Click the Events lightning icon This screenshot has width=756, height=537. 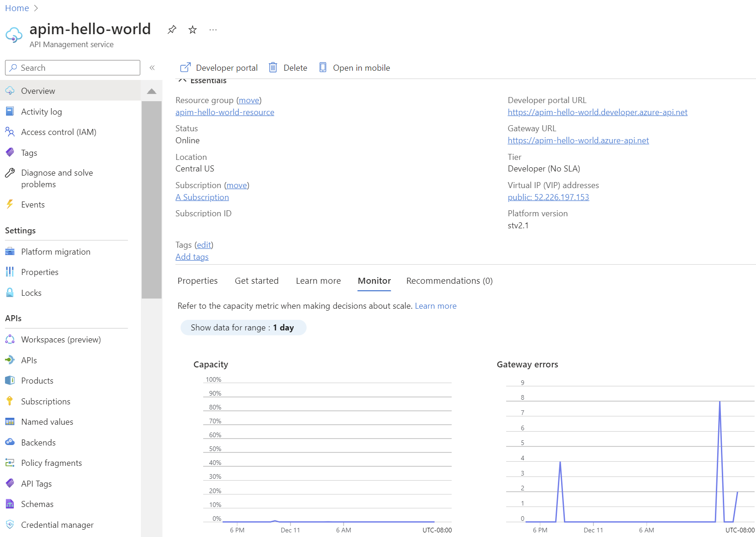point(10,204)
